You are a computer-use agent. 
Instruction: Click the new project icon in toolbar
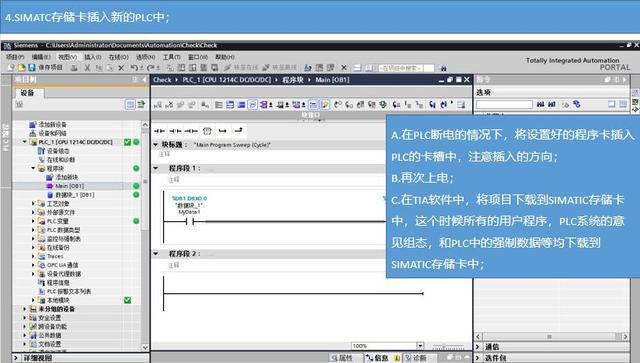[11, 67]
